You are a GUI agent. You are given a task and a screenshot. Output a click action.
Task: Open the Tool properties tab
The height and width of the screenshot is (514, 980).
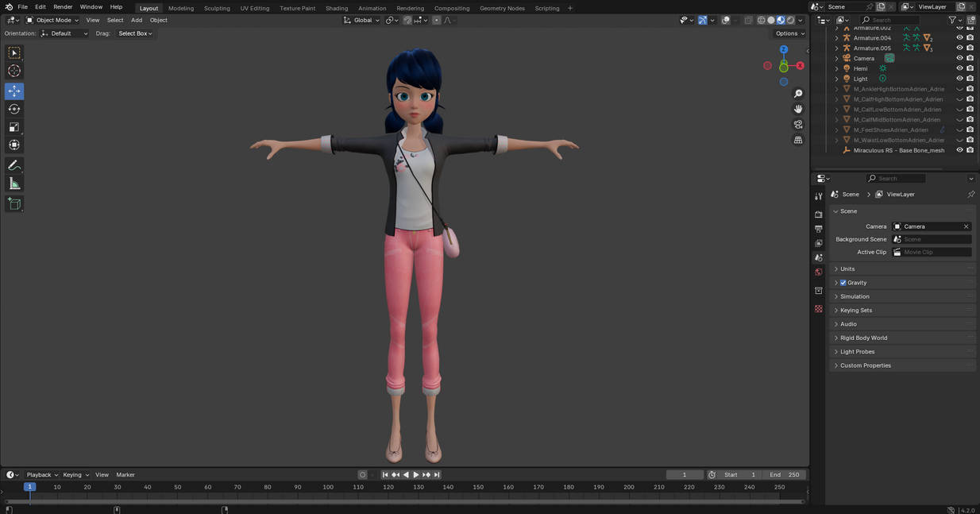pyautogui.click(x=819, y=195)
